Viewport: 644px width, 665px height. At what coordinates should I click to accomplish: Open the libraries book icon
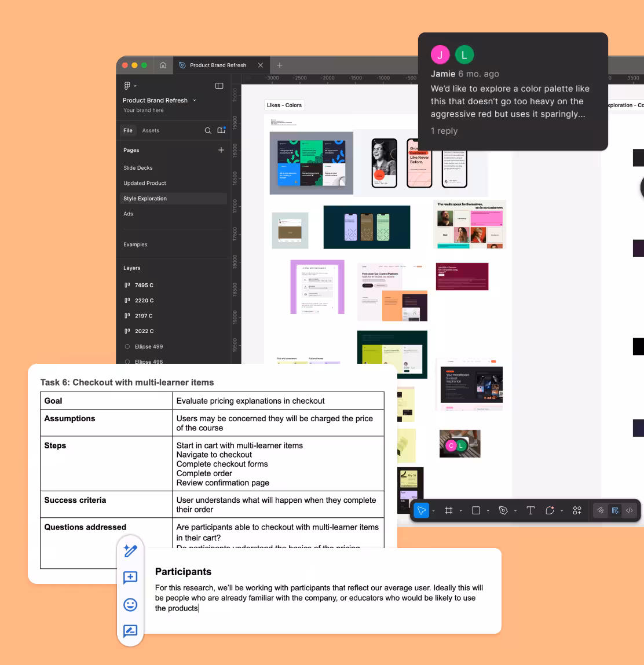pos(221,130)
